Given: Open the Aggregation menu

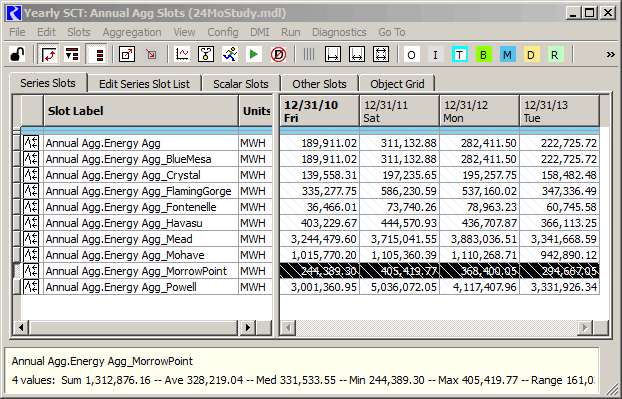Looking at the screenshot, I should pyautogui.click(x=132, y=32).
